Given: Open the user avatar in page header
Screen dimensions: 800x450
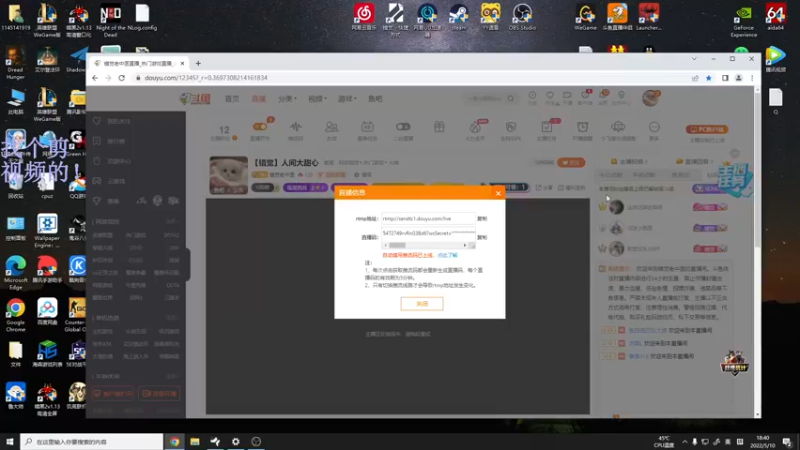Looking at the screenshot, I should (x=651, y=97).
